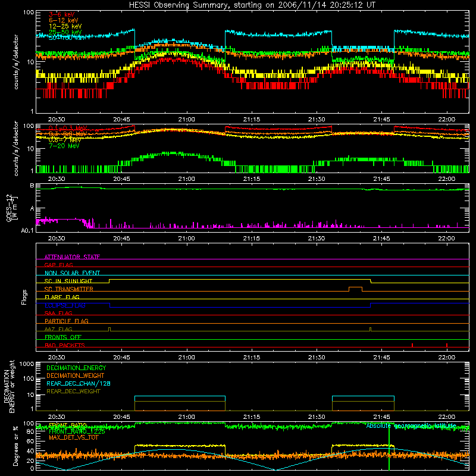Click the "20:45" time label under the decimation panel
Viewport: 476px width, 476px height.
[x=121, y=417]
